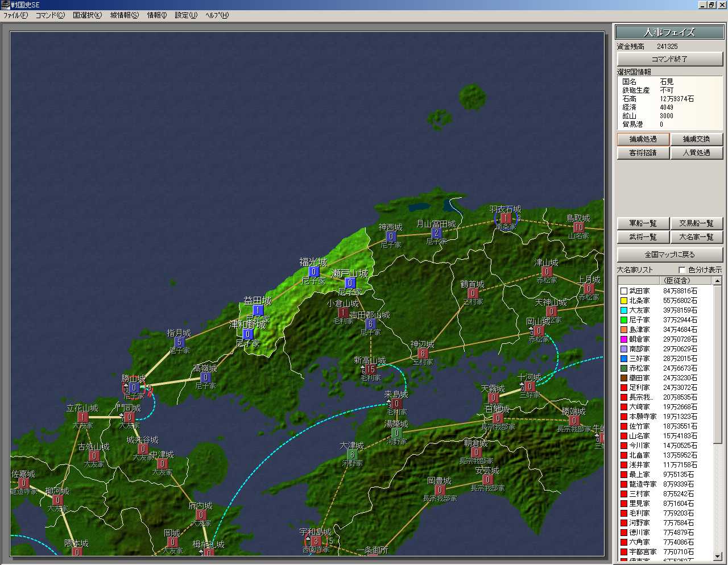Screen dimensions: 728x565
Task: Select the 織田家 row in daimyo list
Action: point(665,378)
